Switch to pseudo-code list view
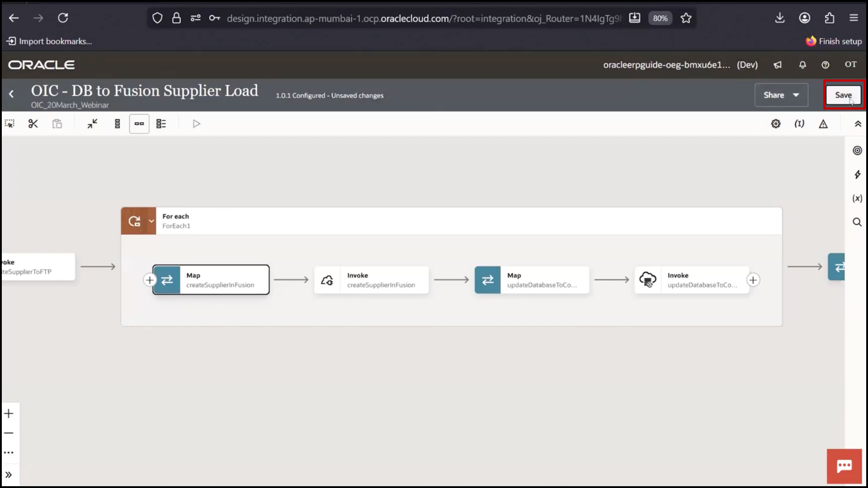Viewport: 868px width, 488px height. click(161, 124)
